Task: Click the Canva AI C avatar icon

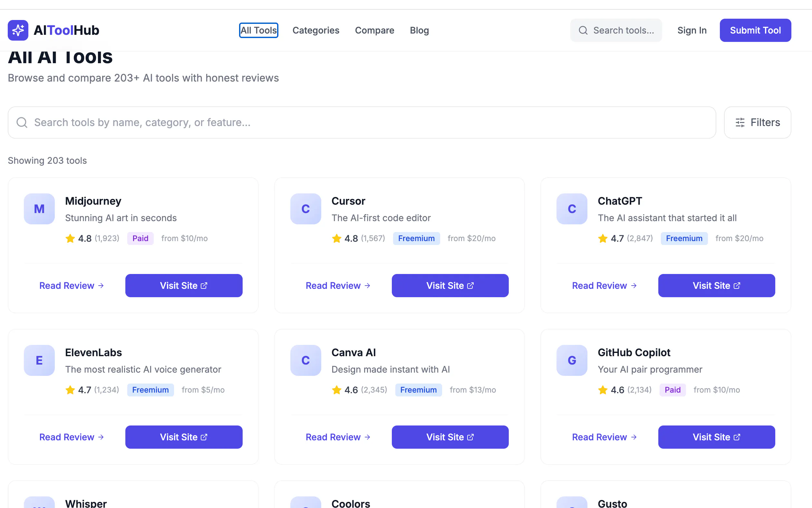Action: tap(305, 360)
